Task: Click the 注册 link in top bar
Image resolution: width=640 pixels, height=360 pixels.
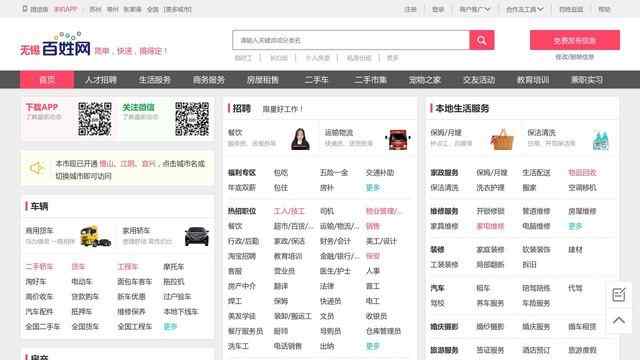Action: [410, 9]
